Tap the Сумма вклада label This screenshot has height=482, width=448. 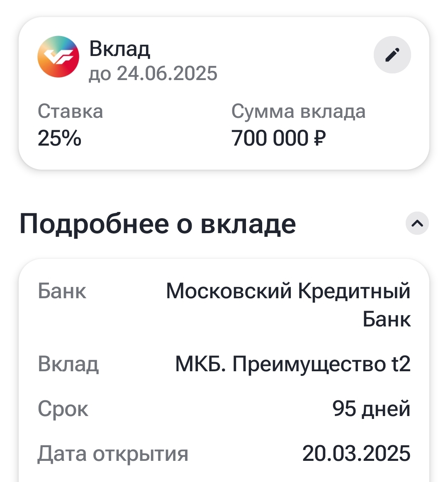[298, 111]
